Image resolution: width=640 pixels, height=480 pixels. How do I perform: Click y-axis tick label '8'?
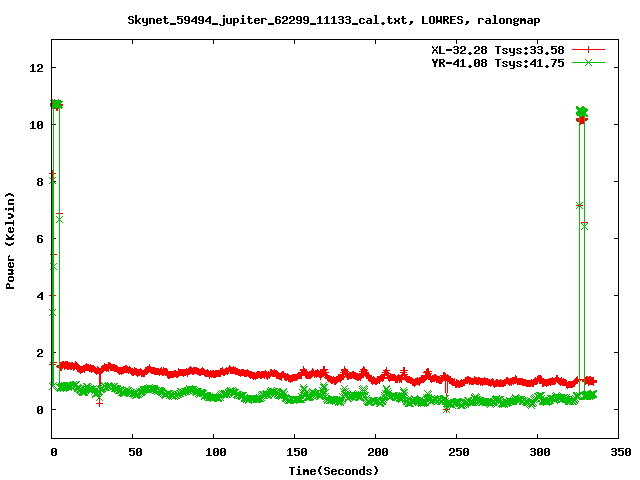coord(40,182)
